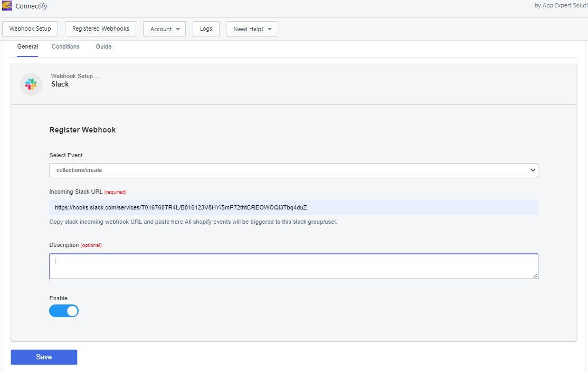The width and height of the screenshot is (588, 372).
Task: Click the 'Connectify' app title
Action: pyautogui.click(x=32, y=6)
